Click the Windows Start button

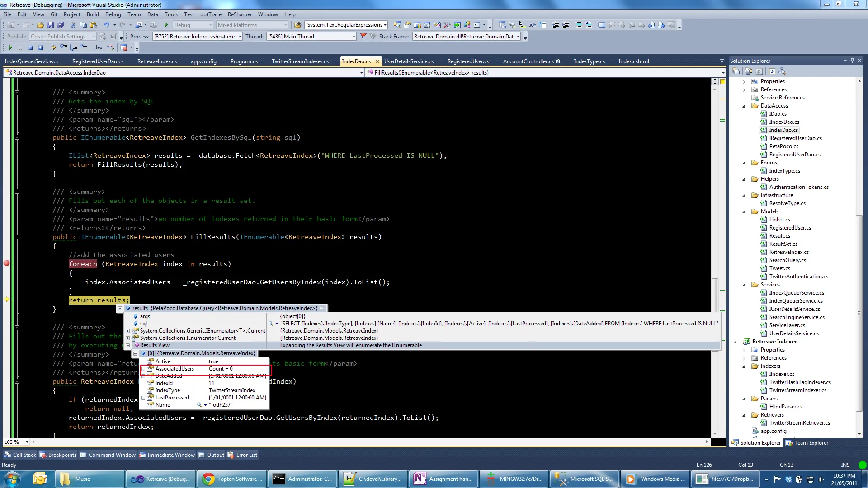pyautogui.click(x=12, y=479)
